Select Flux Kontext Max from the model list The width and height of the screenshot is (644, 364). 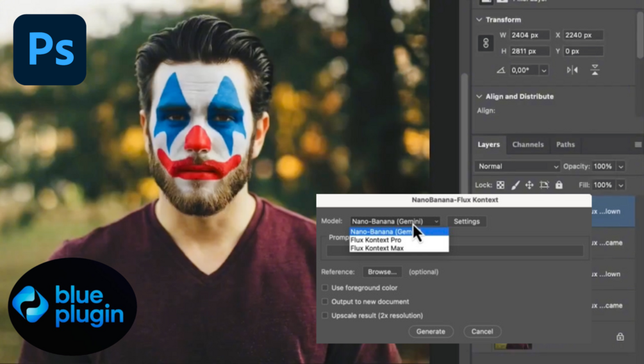pyautogui.click(x=399, y=248)
